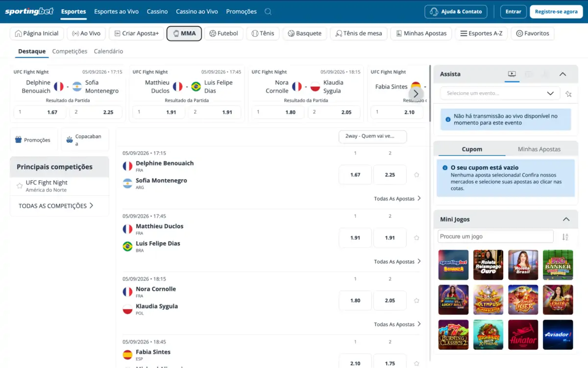This screenshot has width=588, height=368.
Task: Favorite the Matthieu Duclos fight with its star
Action: coord(416,237)
